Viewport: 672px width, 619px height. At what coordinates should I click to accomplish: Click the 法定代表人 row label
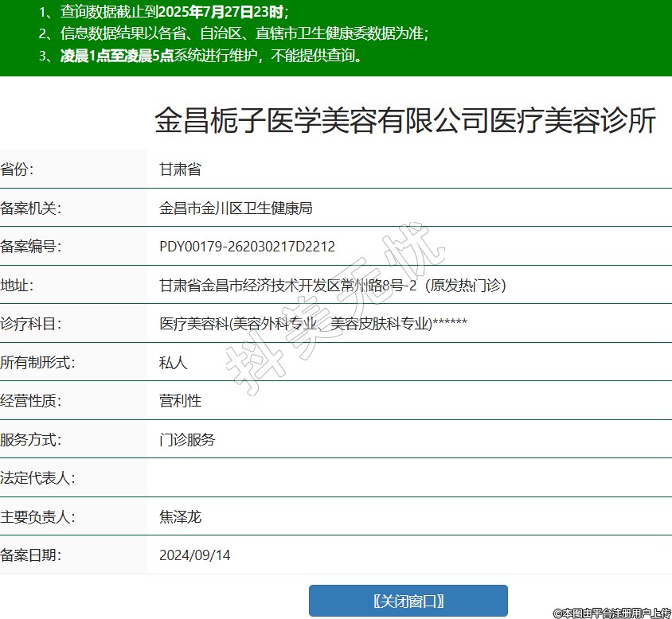pyautogui.click(x=38, y=478)
